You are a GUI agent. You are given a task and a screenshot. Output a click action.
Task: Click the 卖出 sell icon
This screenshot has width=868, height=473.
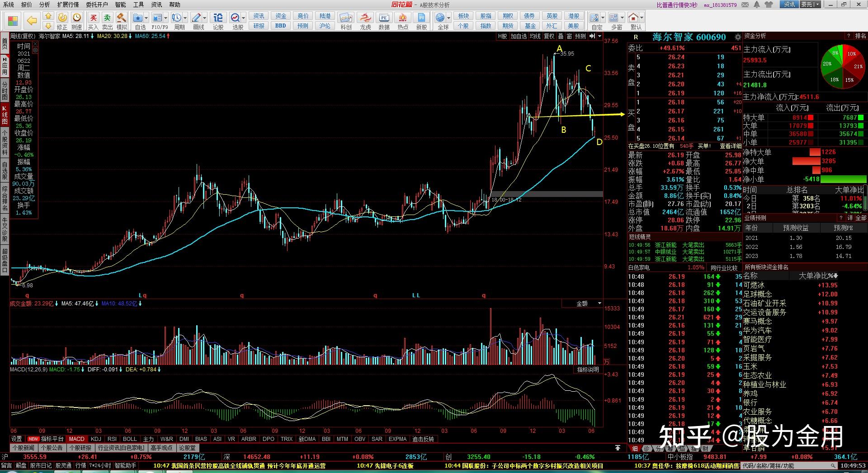[x=107, y=21]
